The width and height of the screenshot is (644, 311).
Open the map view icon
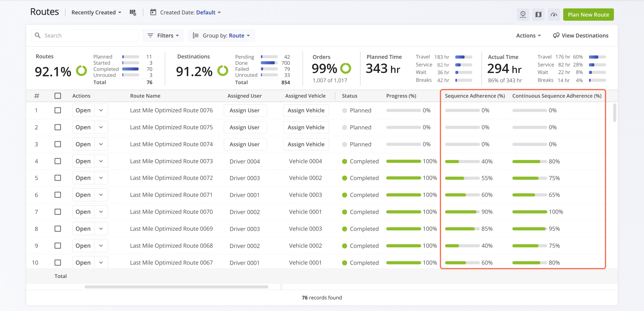point(538,14)
